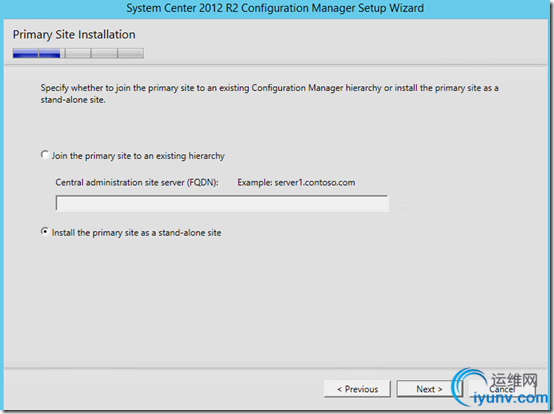Click the Previous button
554x414 pixels.
(x=357, y=389)
